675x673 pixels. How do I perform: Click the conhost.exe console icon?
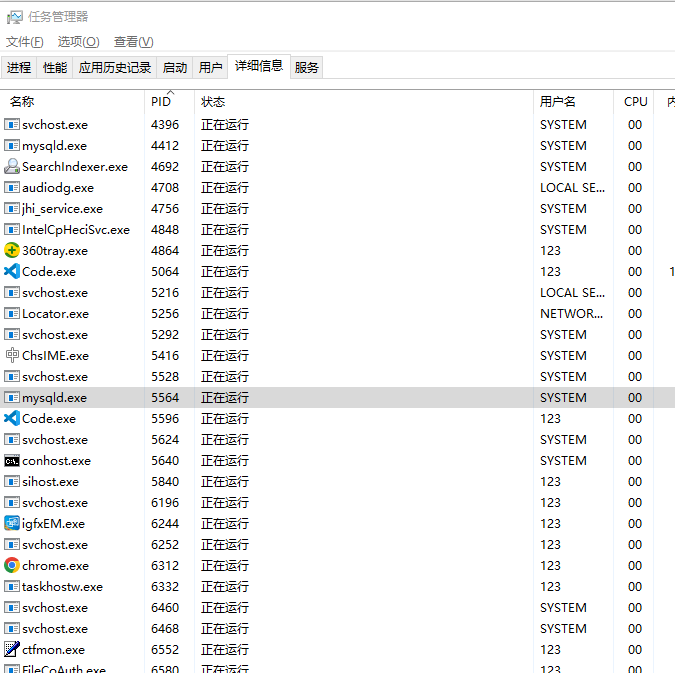pos(12,461)
